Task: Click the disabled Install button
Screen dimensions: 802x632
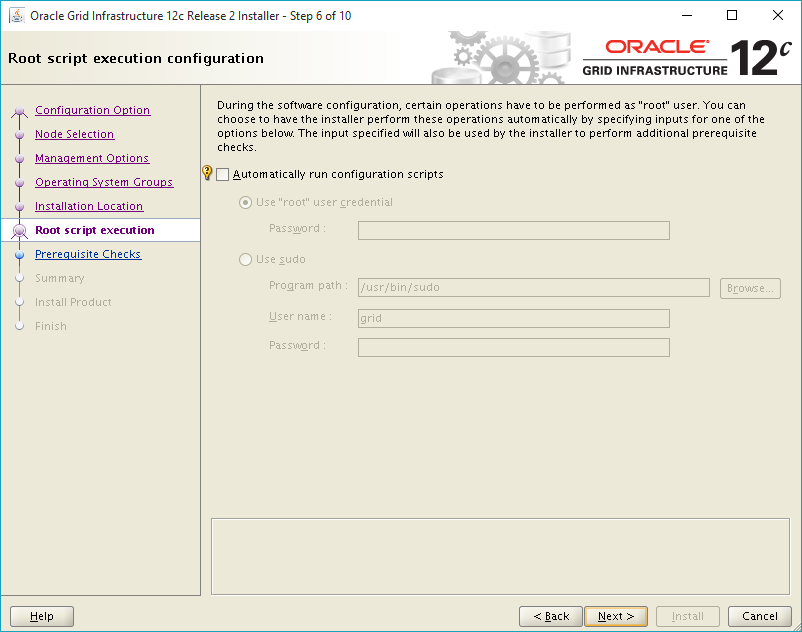Action: pyautogui.click(x=687, y=617)
